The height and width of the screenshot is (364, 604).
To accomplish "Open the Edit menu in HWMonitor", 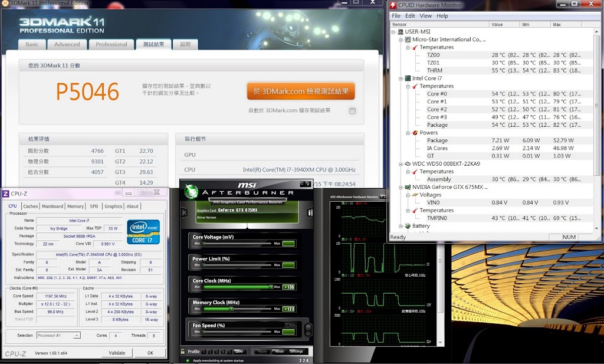I will click(410, 16).
